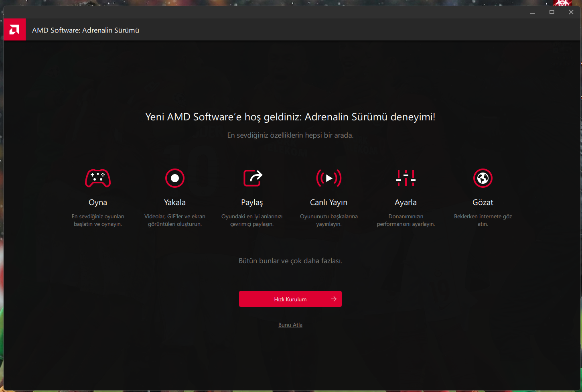Image resolution: width=582 pixels, height=392 pixels.
Task: Click 'Beklerken internete göz atın.' description
Action: (x=483, y=220)
